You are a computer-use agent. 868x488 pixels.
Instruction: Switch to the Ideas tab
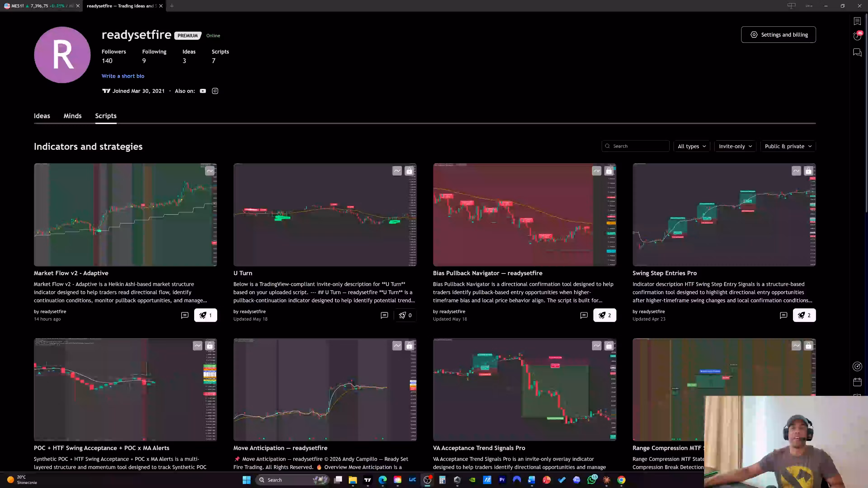pyautogui.click(x=42, y=116)
